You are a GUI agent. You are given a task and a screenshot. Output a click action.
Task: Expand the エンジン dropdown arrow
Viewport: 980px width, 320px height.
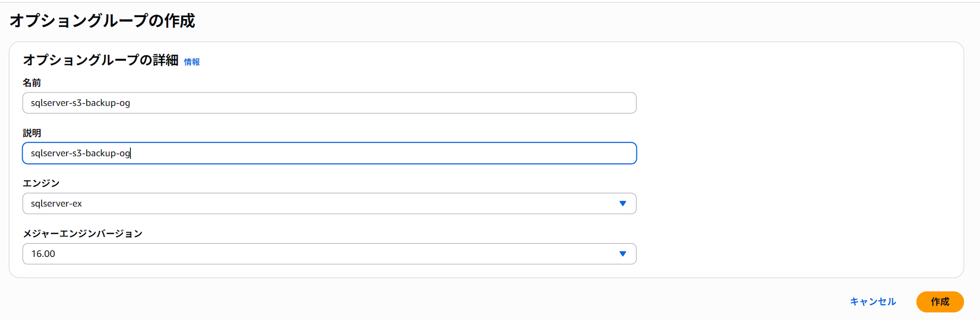(622, 204)
